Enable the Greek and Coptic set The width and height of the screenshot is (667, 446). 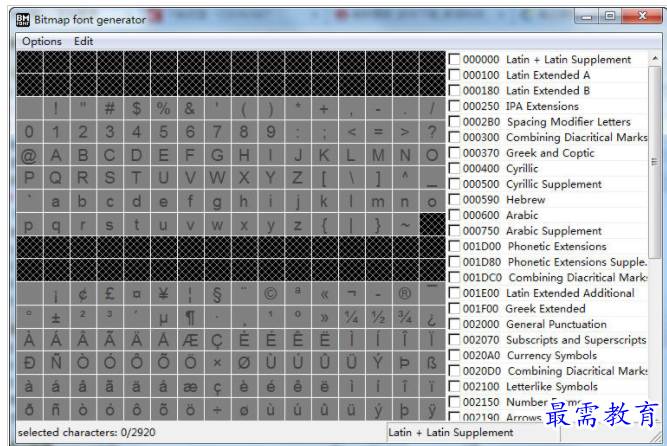point(454,153)
